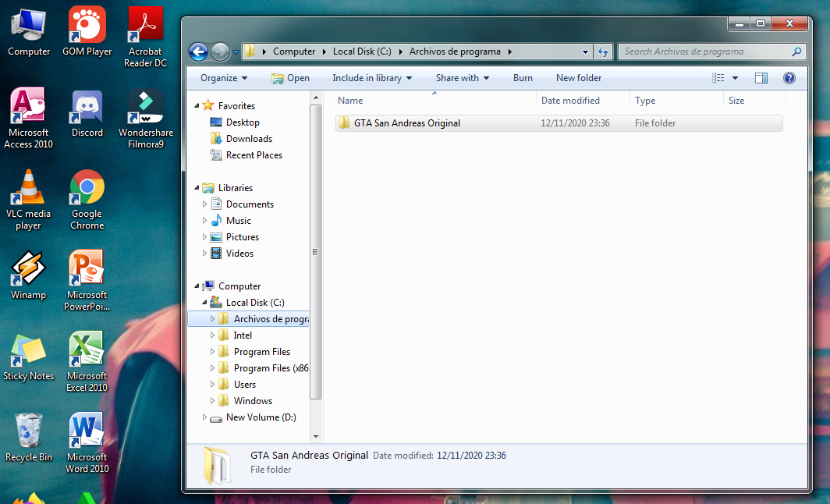The height and width of the screenshot is (504, 830).
Task: Click the Forward navigation arrow
Action: 220,51
